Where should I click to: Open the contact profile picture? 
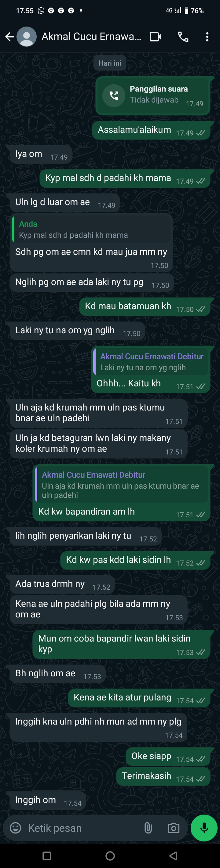click(27, 37)
